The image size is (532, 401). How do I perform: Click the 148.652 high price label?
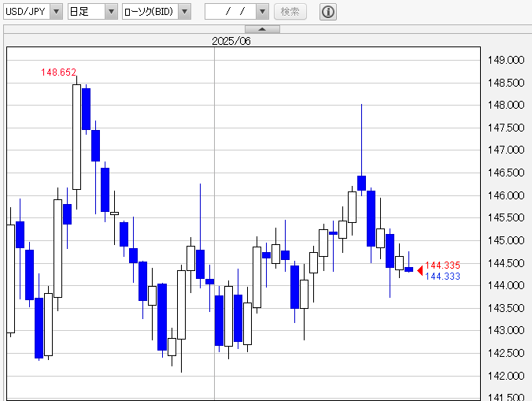tap(58, 72)
